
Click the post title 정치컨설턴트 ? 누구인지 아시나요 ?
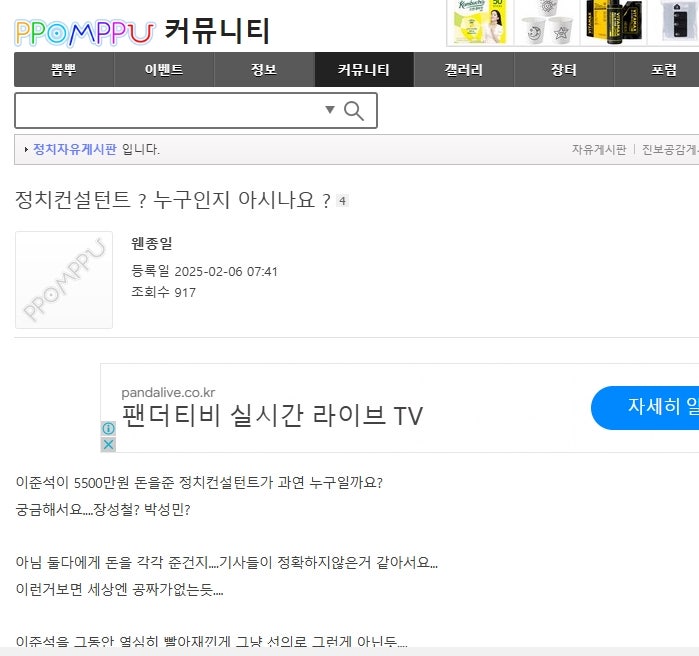(x=173, y=200)
